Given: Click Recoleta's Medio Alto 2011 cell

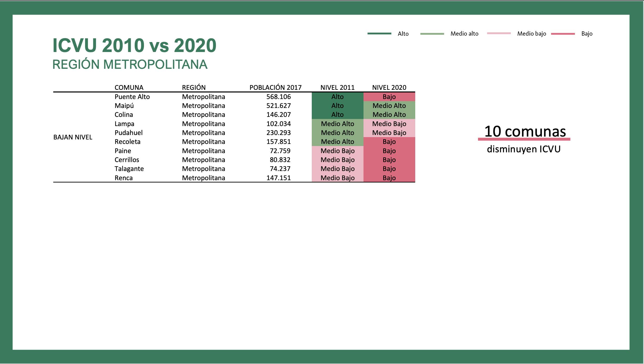Looking at the screenshot, I should click(337, 142).
